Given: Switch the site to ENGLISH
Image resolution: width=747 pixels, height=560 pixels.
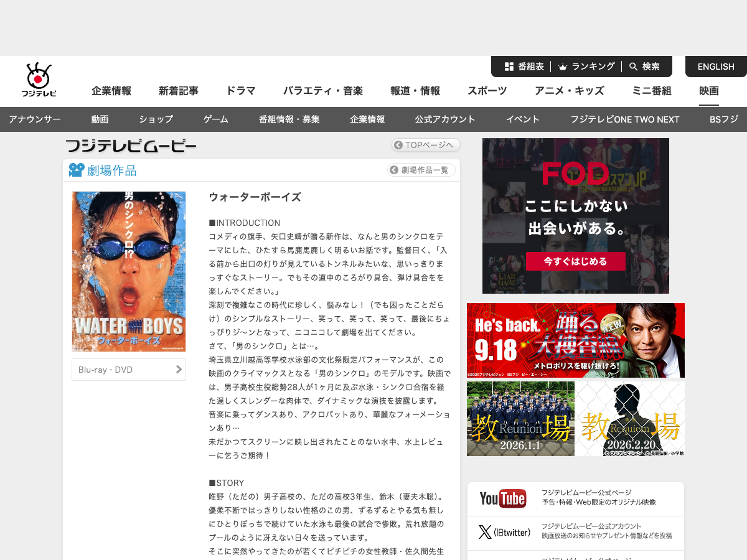Looking at the screenshot, I should pos(716,67).
